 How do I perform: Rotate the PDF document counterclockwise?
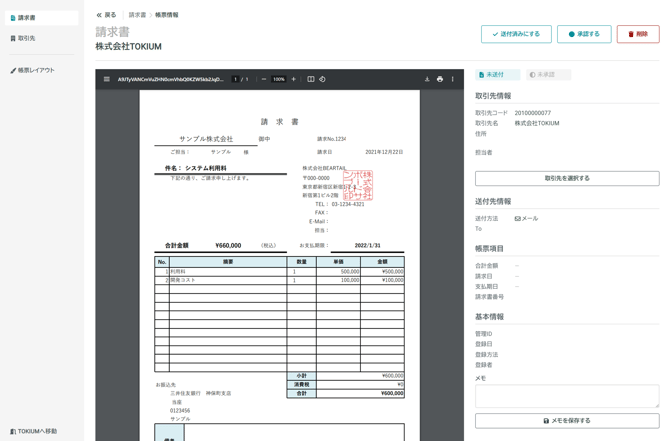[322, 79]
